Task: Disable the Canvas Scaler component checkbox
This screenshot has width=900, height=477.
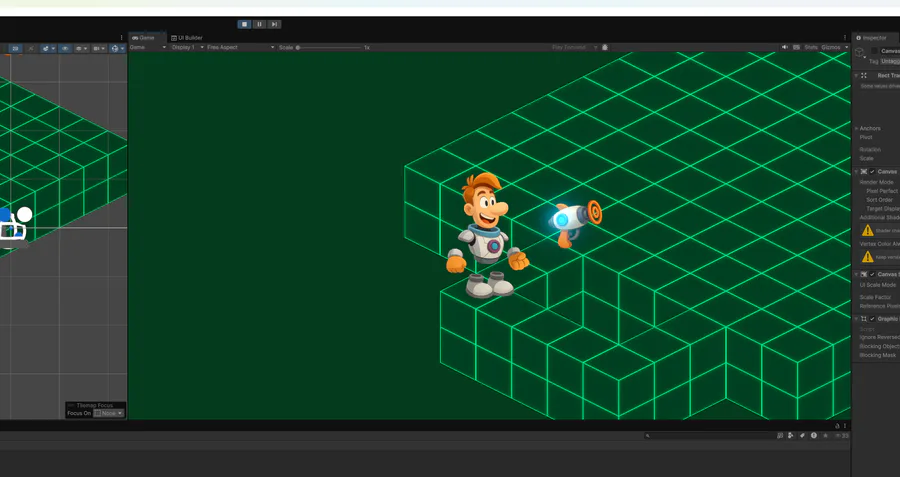Action: 872,274
